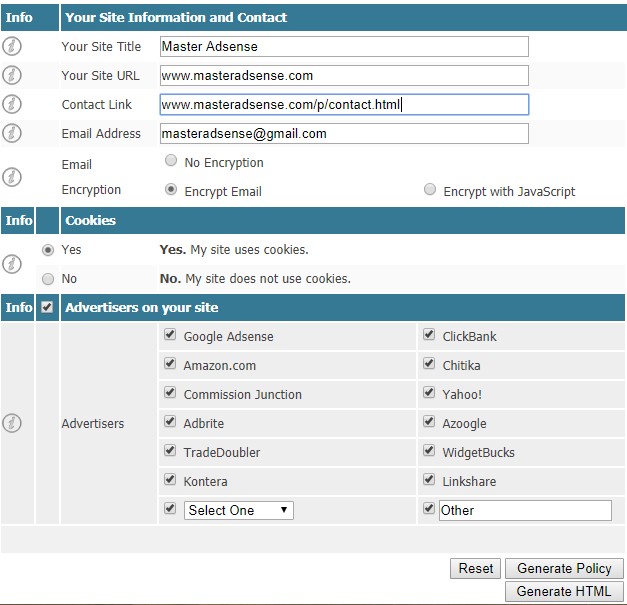This screenshot has height=605, width=627.
Task: Click the Email Address input field
Action: click(x=344, y=134)
